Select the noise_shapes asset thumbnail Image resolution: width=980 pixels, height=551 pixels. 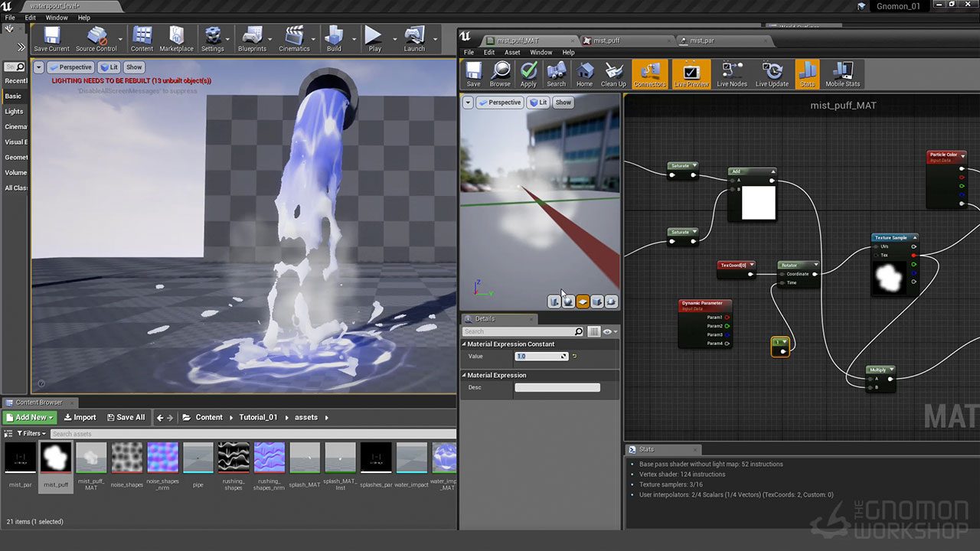point(127,458)
